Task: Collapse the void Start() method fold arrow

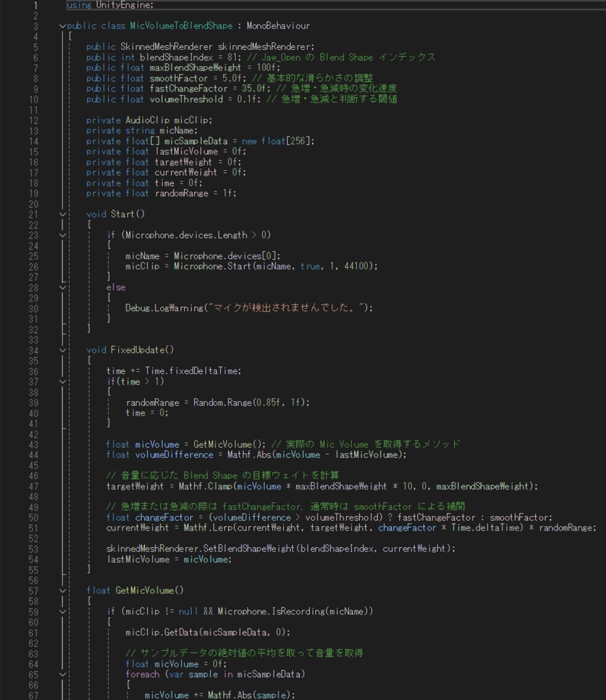Action: (63, 214)
